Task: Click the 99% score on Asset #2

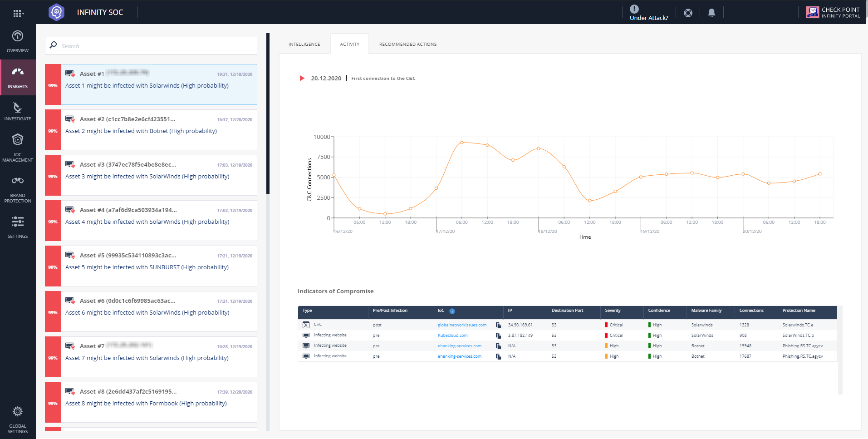Action: (x=53, y=131)
